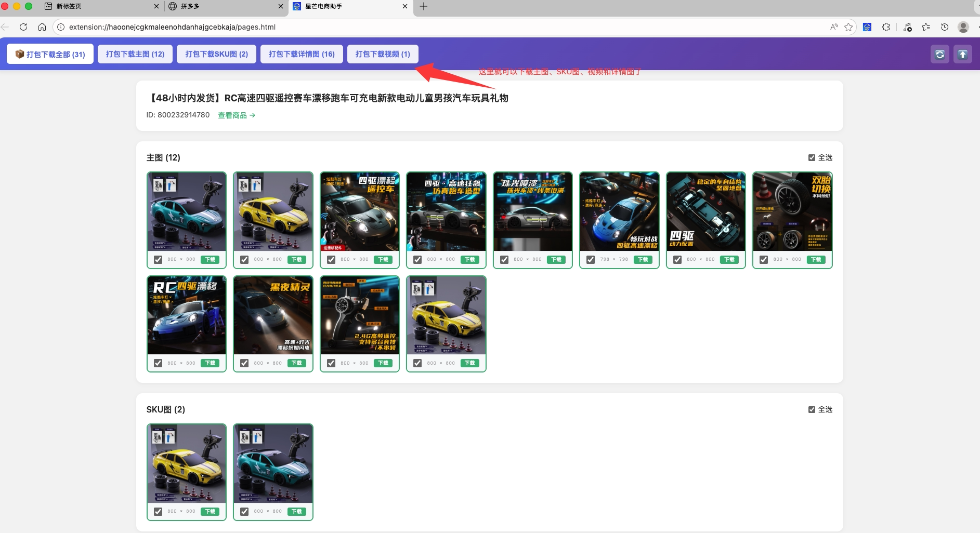980x533 pixels.
Task: Click 打包下载主图 (12) button
Action: [x=135, y=54]
